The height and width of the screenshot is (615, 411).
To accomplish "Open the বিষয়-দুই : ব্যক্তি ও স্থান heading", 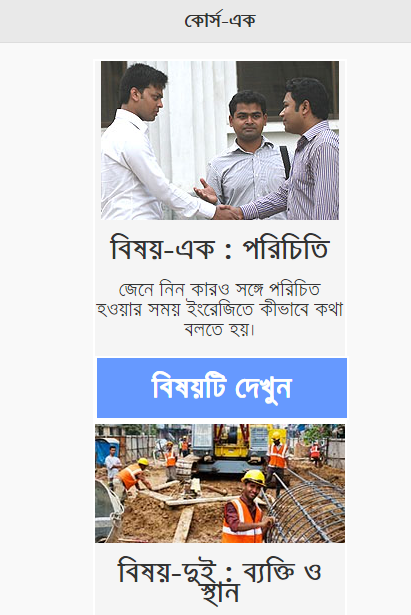I will coord(220,581).
